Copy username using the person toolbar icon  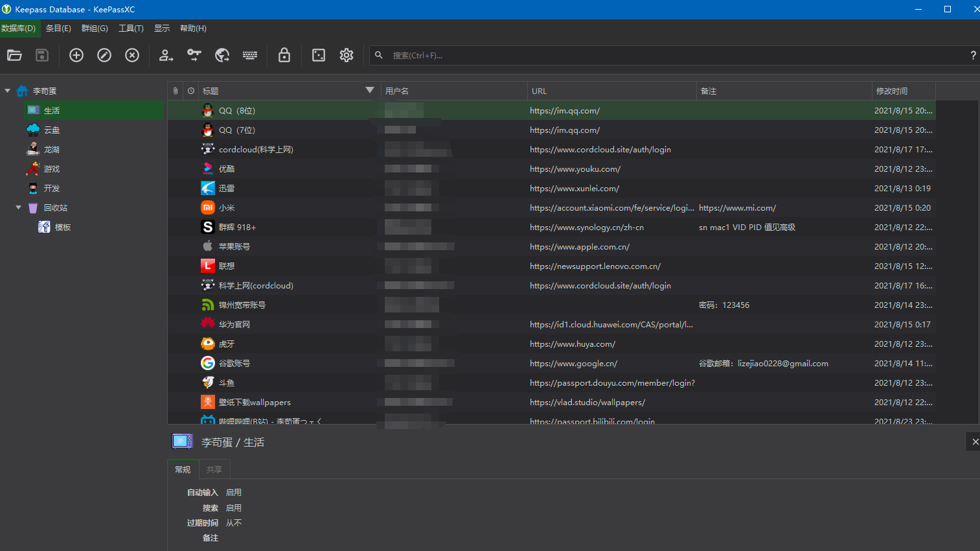[x=166, y=55]
